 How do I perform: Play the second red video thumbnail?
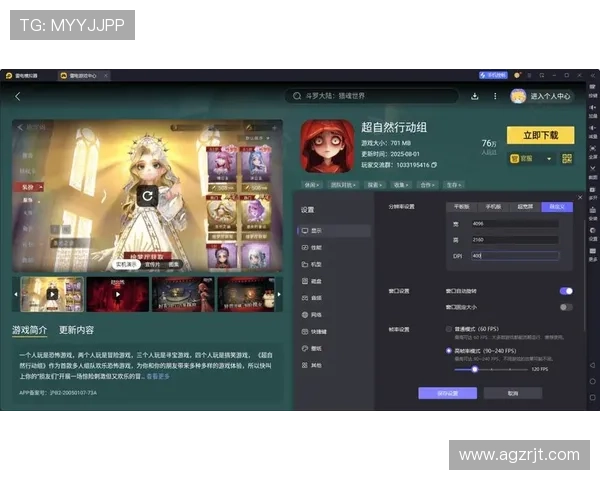click(x=117, y=294)
